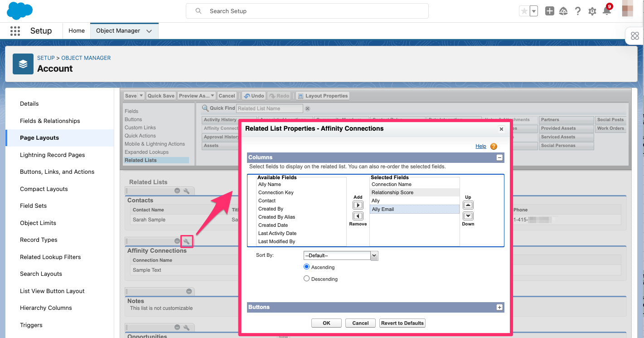The width and height of the screenshot is (644, 338).
Task: Switch to the Home tab in Setup
Action: [76, 30]
